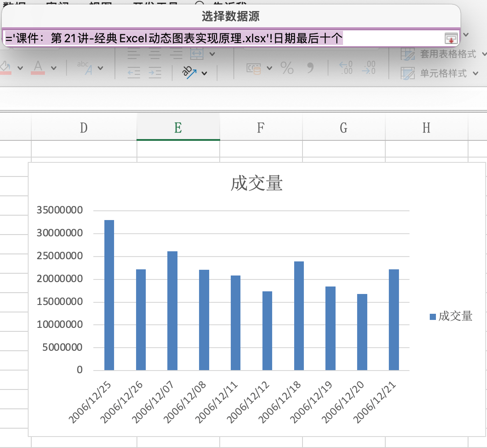The height and width of the screenshot is (448, 487).
Task: Click the increase indent icon
Action: pos(155,73)
